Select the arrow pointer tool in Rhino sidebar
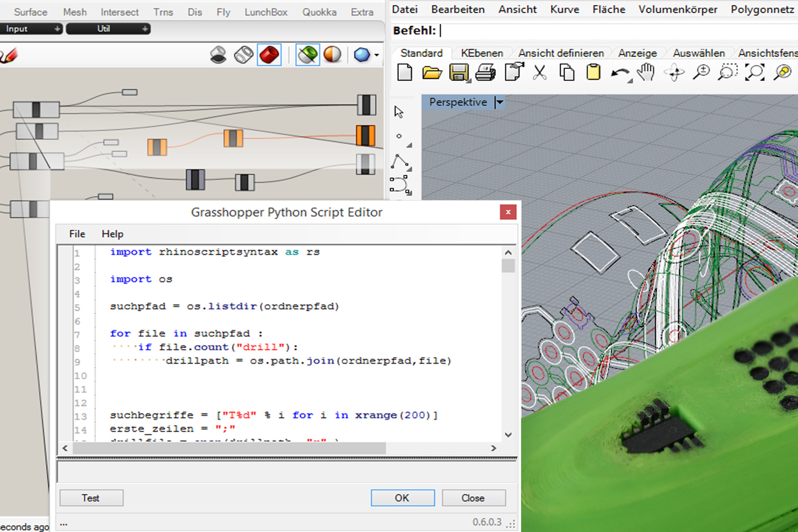Screen dimensions: 798x532 point(399,112)
